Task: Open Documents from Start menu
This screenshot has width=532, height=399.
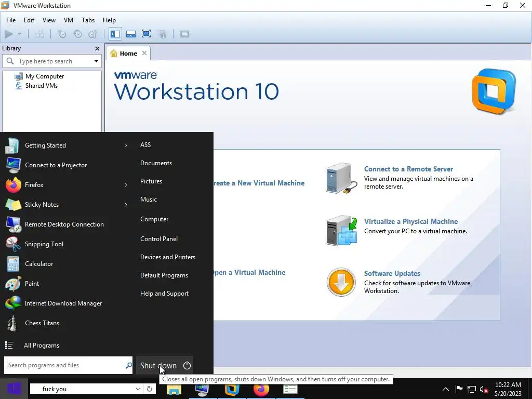Action: (156, 163)
